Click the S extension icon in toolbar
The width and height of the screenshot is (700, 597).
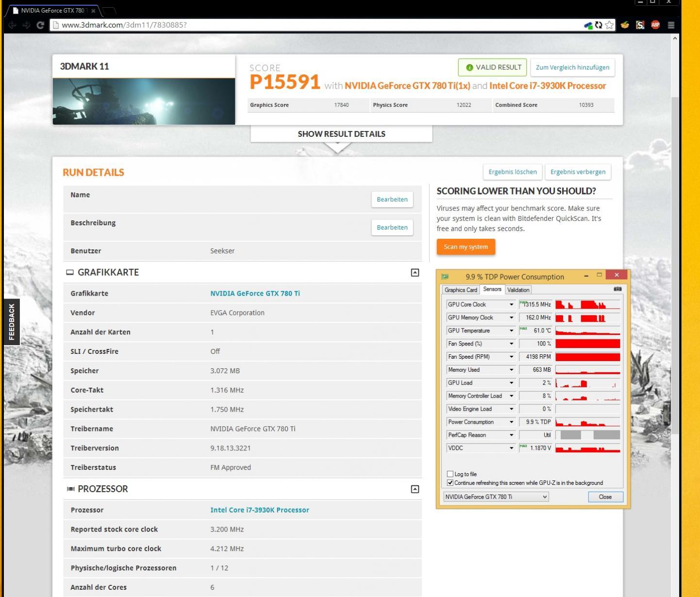[x=640, y=25]
